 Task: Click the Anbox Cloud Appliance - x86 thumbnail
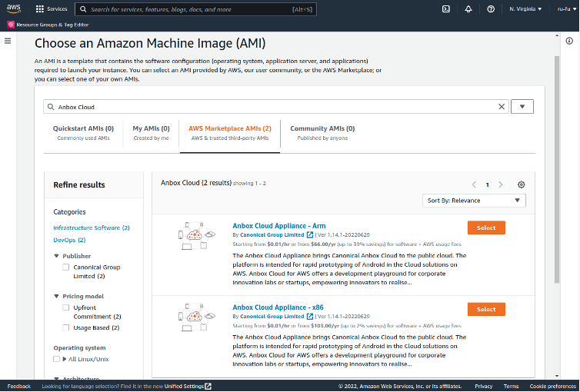point(197,317)
